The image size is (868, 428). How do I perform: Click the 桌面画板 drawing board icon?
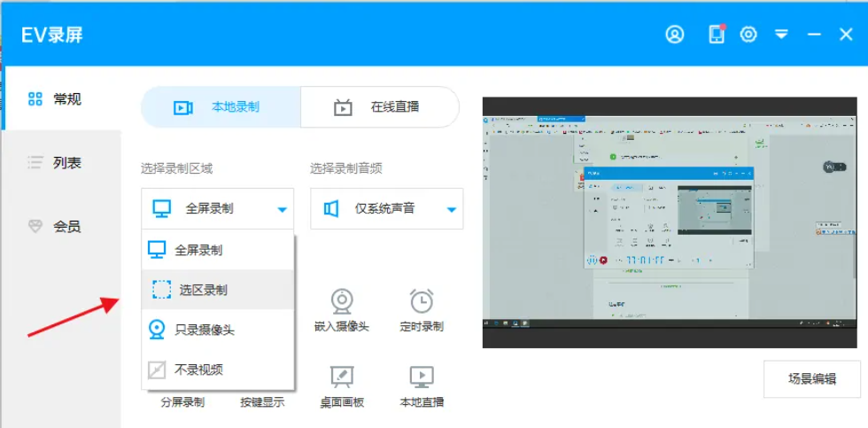click(x=342, y=377)
